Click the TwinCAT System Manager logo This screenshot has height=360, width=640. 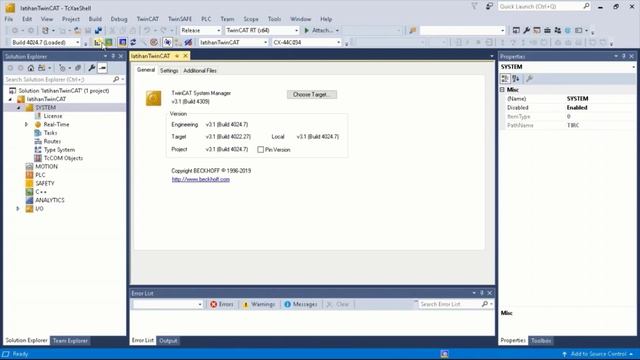click(x=153, y=98)
